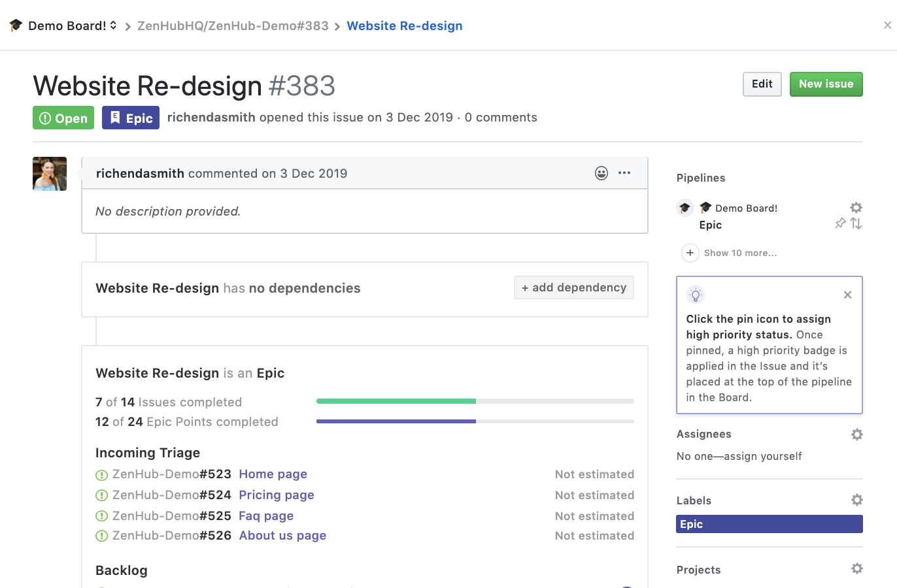Select the ZenHubHQ/ZenHub-Demo#383 breadcrumb
The height and width of the screenshot is (588, 897).
pos(233,25)
